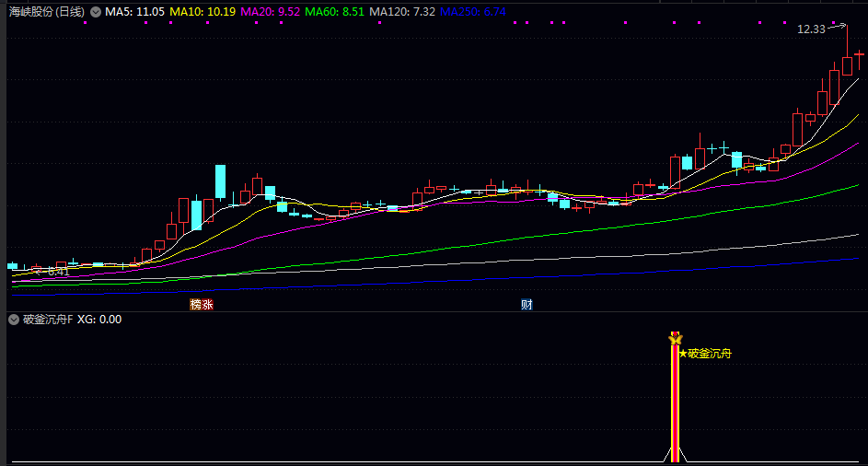Click the 破釜沉舟F indicator name
This screenshot has width=868, height=466.
click(47, 320)
